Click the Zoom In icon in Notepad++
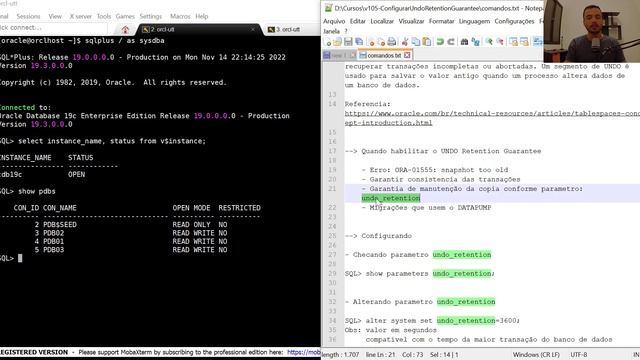The width and height of the screenshot is (640, 360). (x=489, y=42)
